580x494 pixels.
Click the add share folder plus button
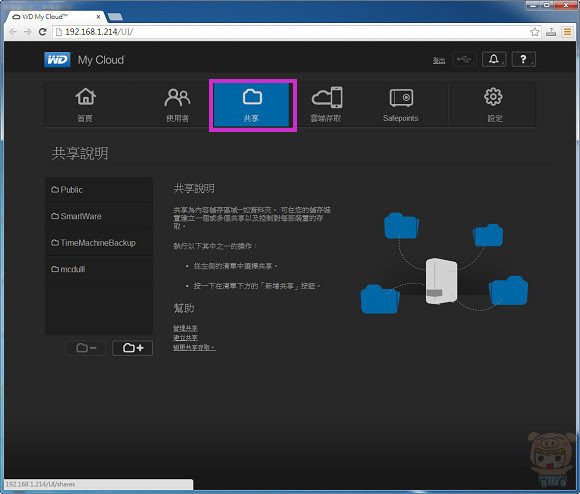(x=132, y=348)
